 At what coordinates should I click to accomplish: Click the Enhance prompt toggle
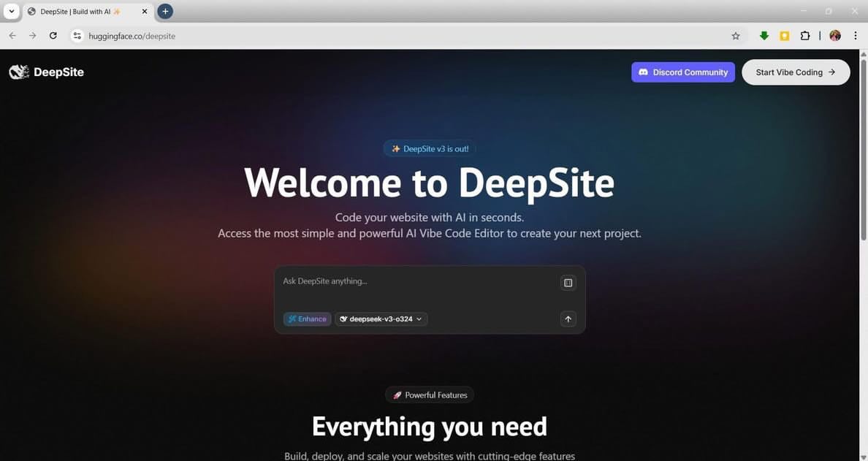tap(307, 319)
